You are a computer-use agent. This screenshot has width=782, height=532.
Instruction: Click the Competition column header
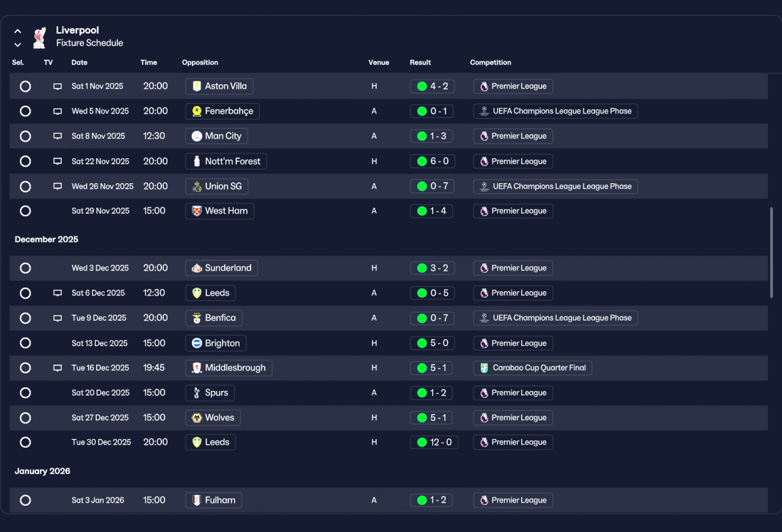[491, 62]
